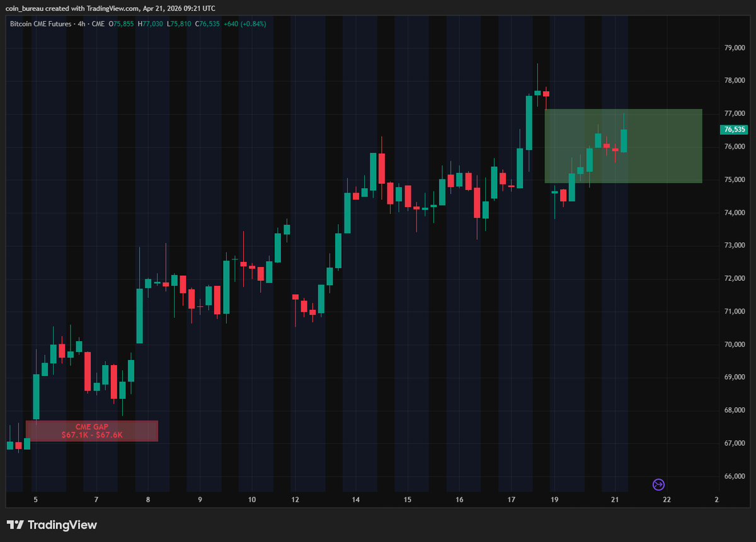Click the 68,000 price axis label
Image resolution: width=756 pixels, height=542 pixels.
click(735, 410)
